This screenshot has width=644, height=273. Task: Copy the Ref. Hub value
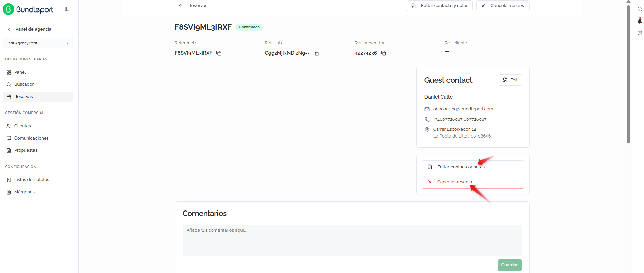coord(316,53)
